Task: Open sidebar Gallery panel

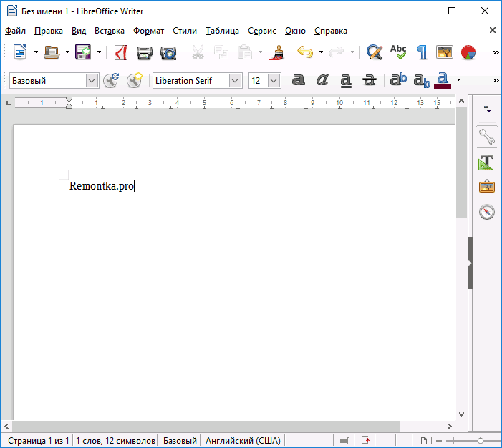Action: pyautogui.click(x=487, y=186)
